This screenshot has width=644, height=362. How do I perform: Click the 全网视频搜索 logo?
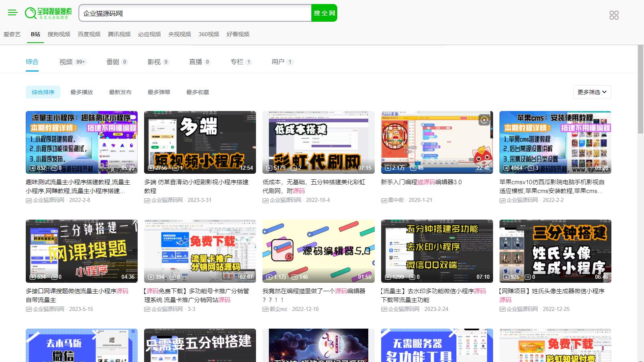pyautogui.click(x=48, y=13)
